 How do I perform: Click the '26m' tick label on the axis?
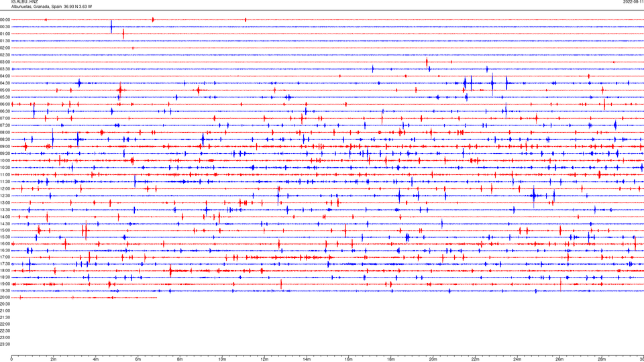pos(559,359)
